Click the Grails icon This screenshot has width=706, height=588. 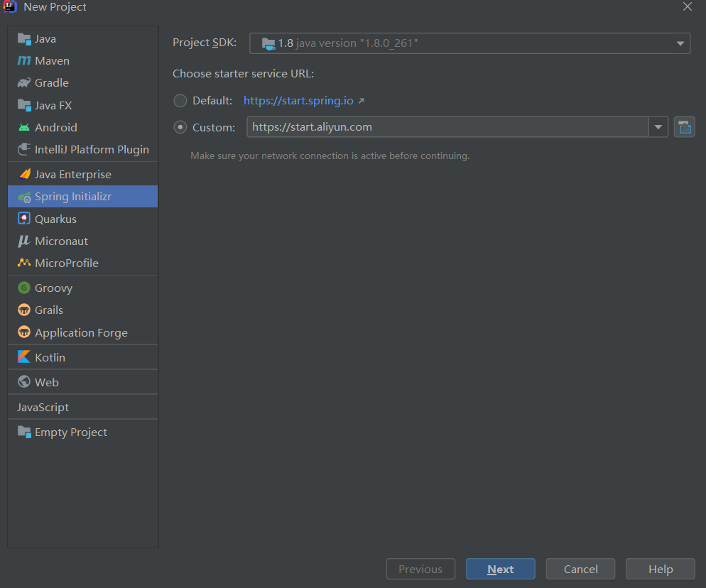[x=24, y=310]
